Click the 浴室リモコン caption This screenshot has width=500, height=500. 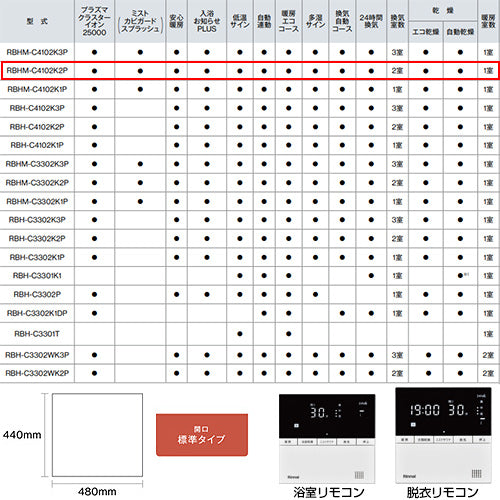point(329,492)
